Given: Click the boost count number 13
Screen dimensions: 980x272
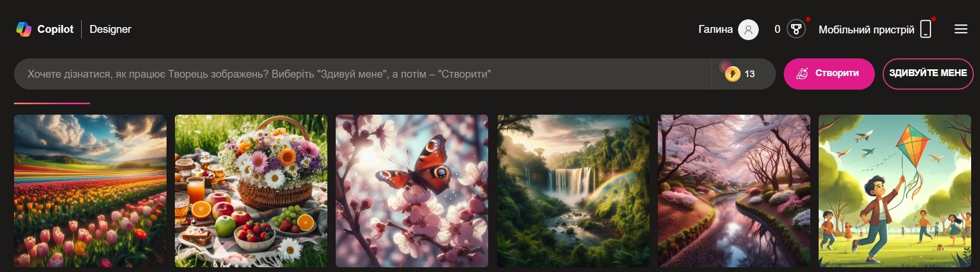Looking at the screenshot, I should tap(749, 74).
